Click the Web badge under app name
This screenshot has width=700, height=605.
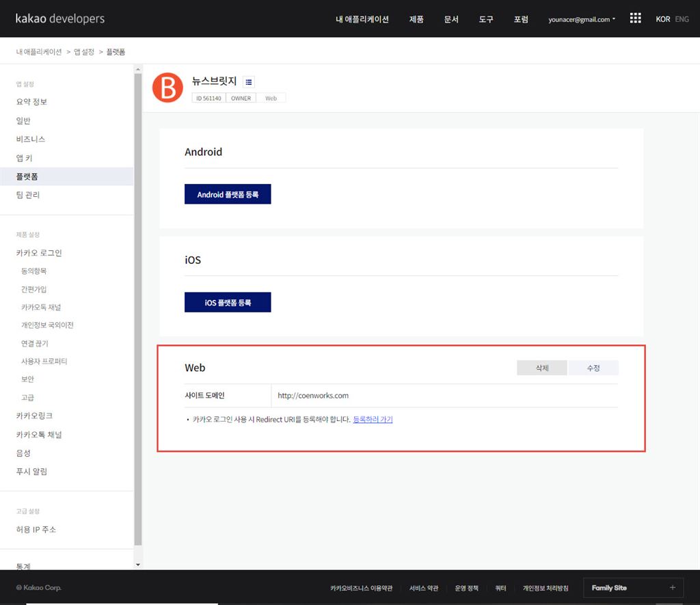pos(271,98)
